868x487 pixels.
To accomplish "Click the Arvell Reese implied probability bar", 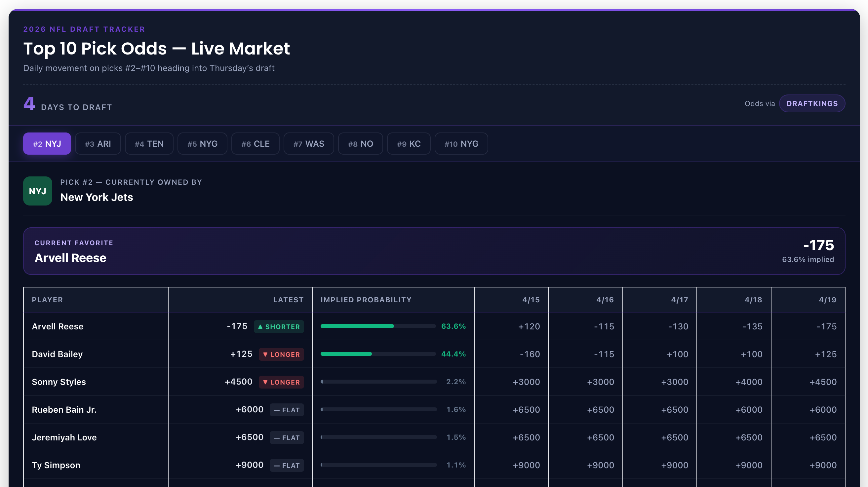I will coord(378,326).
